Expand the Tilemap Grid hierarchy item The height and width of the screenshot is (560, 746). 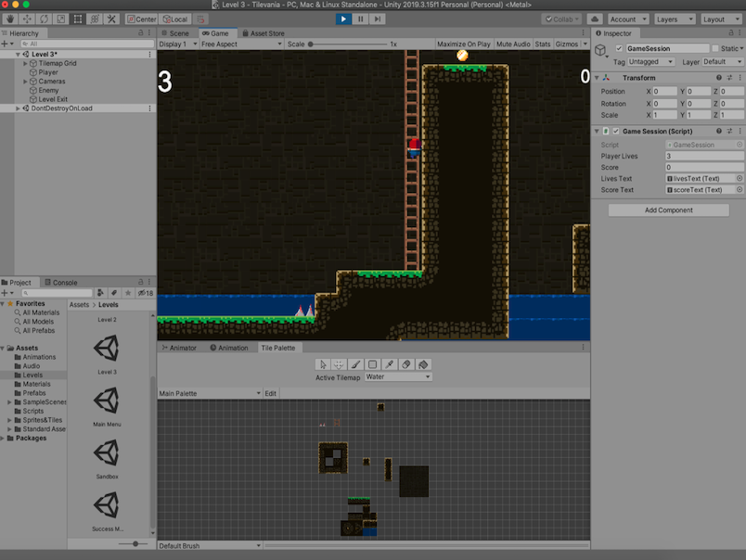click(x=25, y=63)
